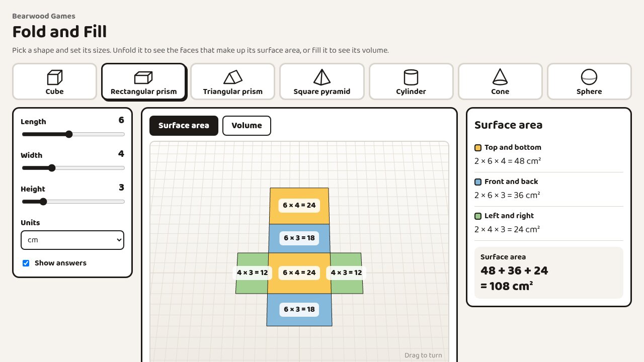Select the Cube shape icon
Screen dimensions: 644x362
[x=54, y=77]
